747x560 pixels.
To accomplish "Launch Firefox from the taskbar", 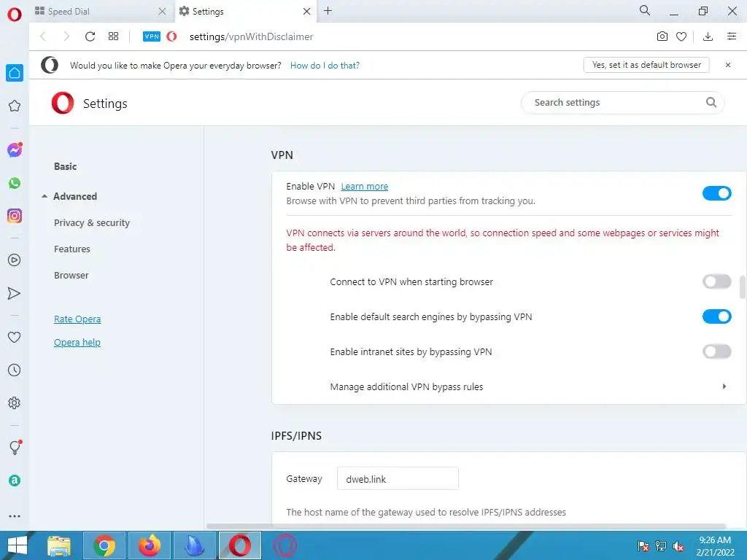I will point(150,545).
